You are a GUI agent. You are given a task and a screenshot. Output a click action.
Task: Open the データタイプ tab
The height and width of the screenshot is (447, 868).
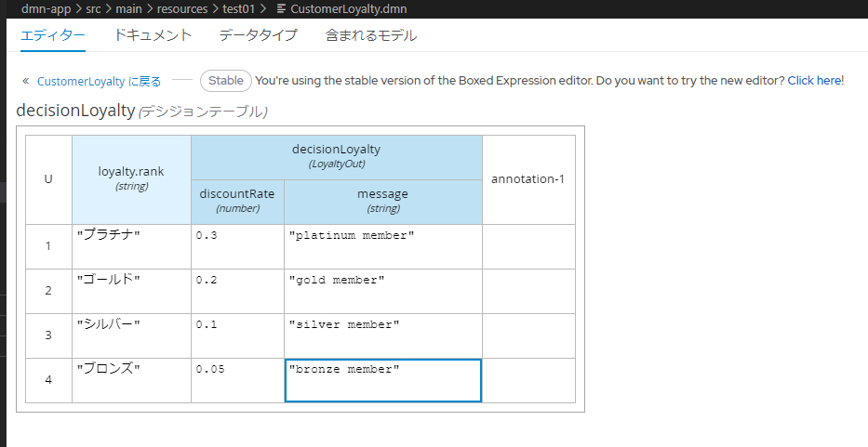258,35
